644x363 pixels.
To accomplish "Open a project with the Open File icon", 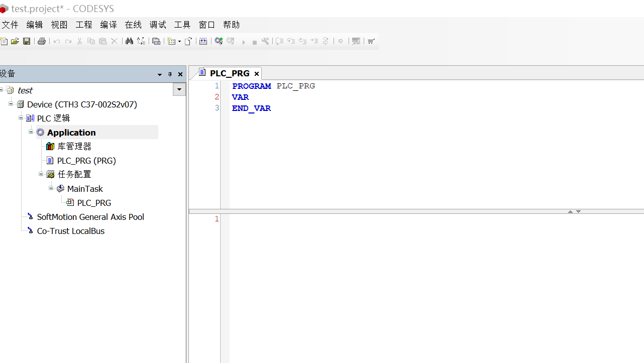I will coord(15,41).
